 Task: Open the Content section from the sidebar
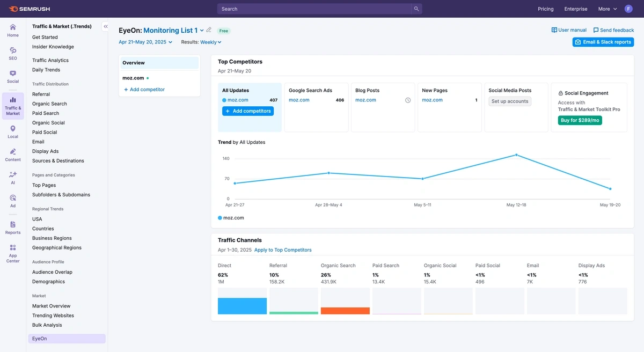point(12,155)
